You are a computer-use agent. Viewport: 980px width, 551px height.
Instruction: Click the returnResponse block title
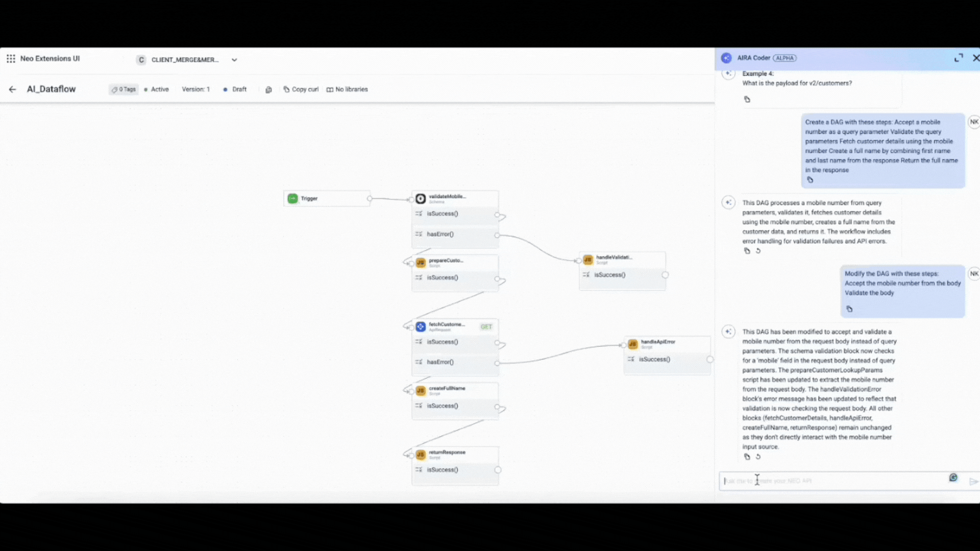[x=447, y=453]
